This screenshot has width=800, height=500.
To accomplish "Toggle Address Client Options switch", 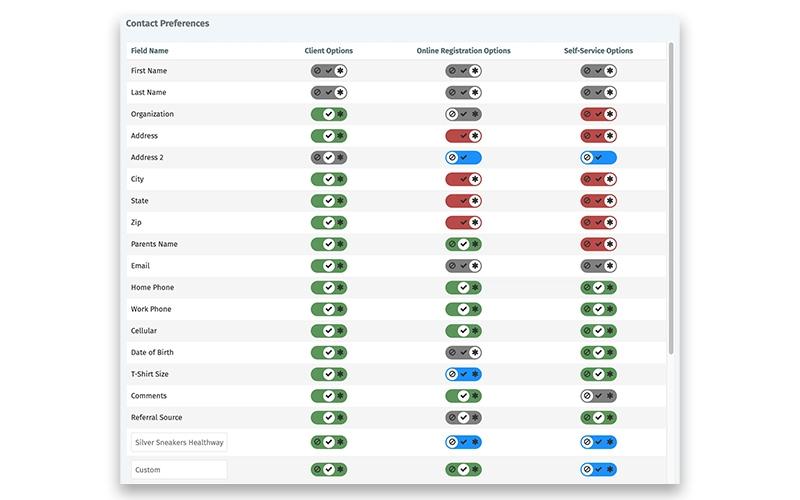I will (329, 136).
